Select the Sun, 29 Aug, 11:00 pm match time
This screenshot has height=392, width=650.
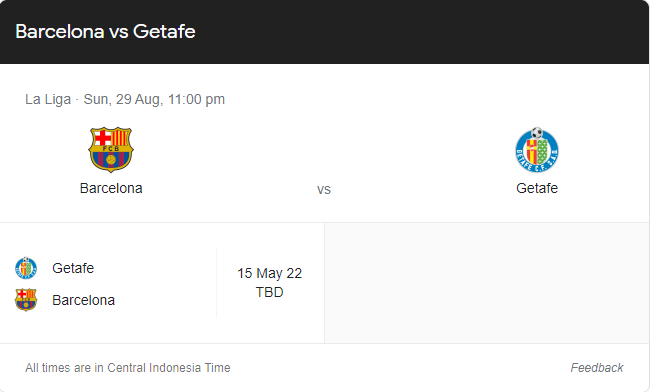pyautogui.click(x=154, y=99)
